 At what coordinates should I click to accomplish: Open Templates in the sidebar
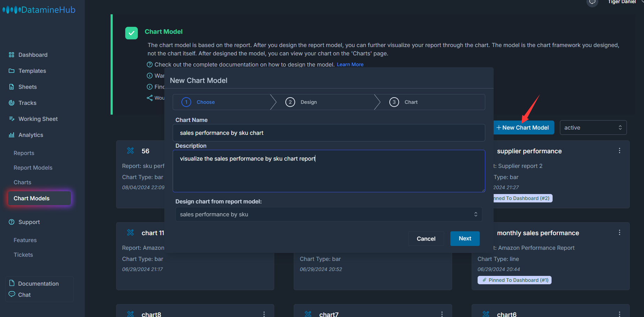pyautogui.click(x=32, y=71)
